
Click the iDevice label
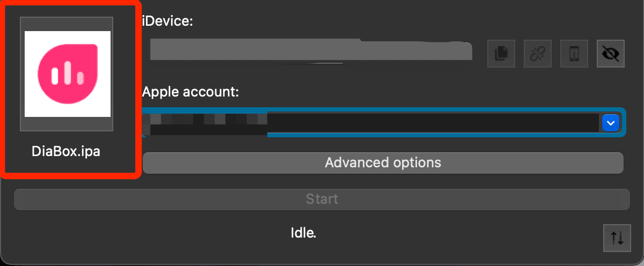(167, 22)
